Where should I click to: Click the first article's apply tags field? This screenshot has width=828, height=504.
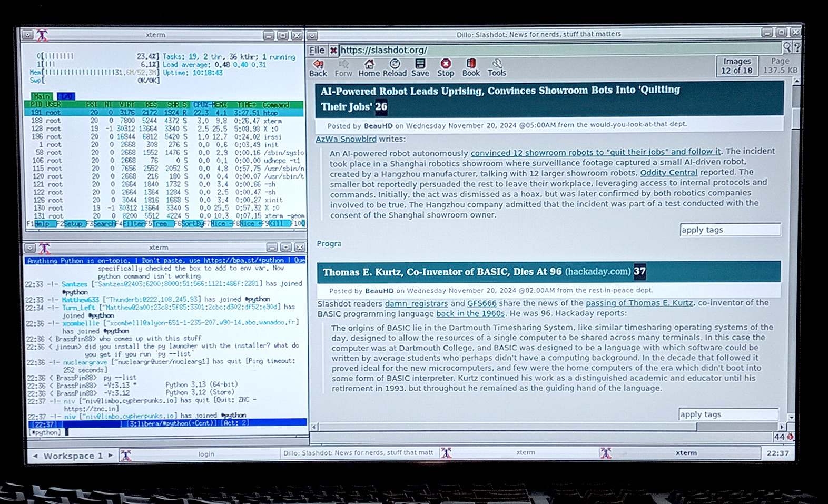click(x=730, y=230)
